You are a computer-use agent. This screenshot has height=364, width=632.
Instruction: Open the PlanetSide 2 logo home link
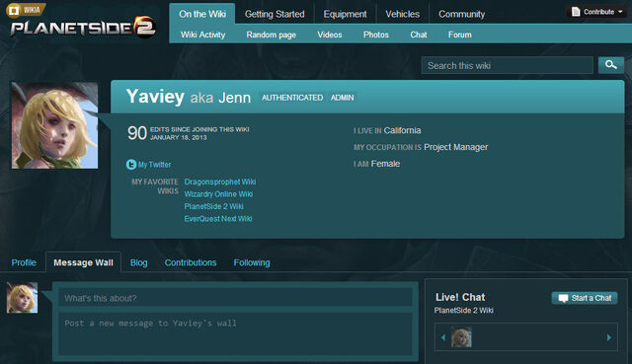(x=83, y=28)
